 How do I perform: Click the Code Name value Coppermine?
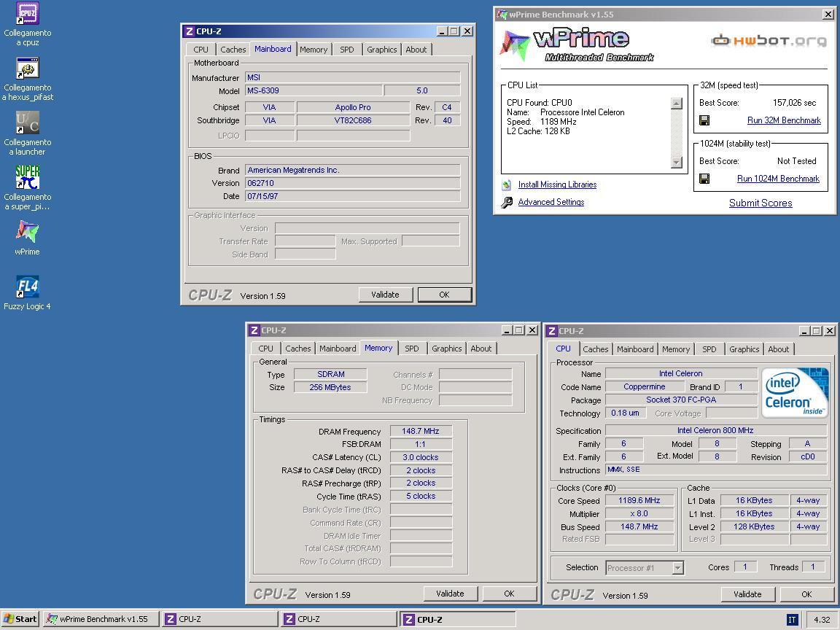click(645, 386)
